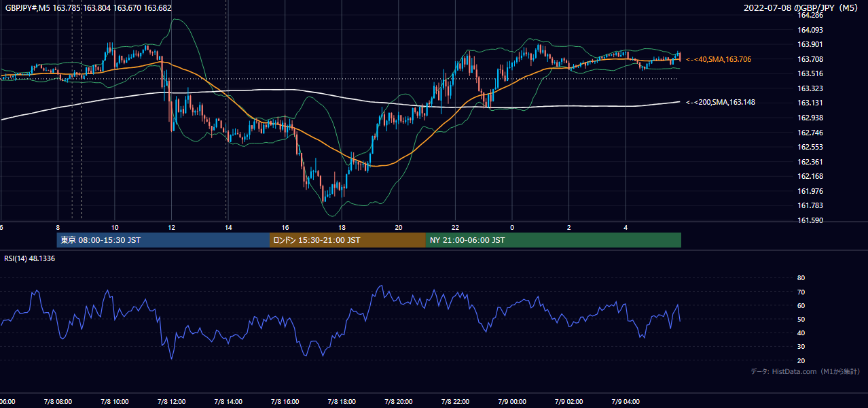Image resolution: width=868 pixels, height=408 pixels.
Task: Click hour 10 on the chart time axis
Action: 115,227
